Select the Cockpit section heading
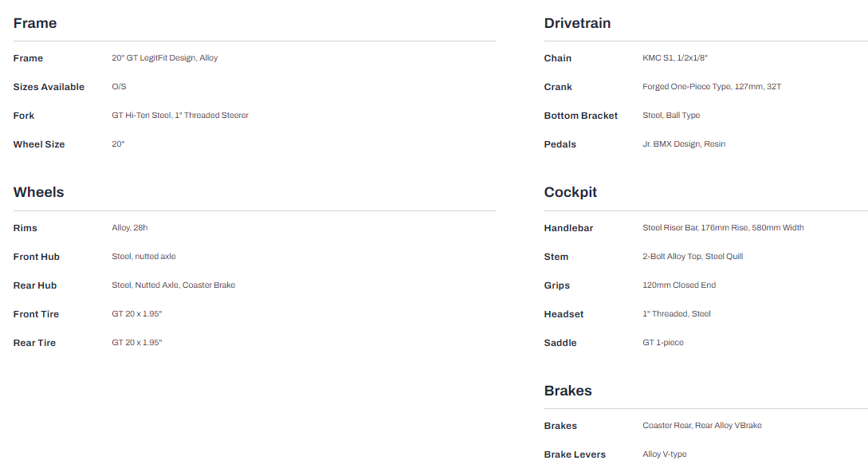The height and width of the screenshot is (472, 868). [570, 192]
